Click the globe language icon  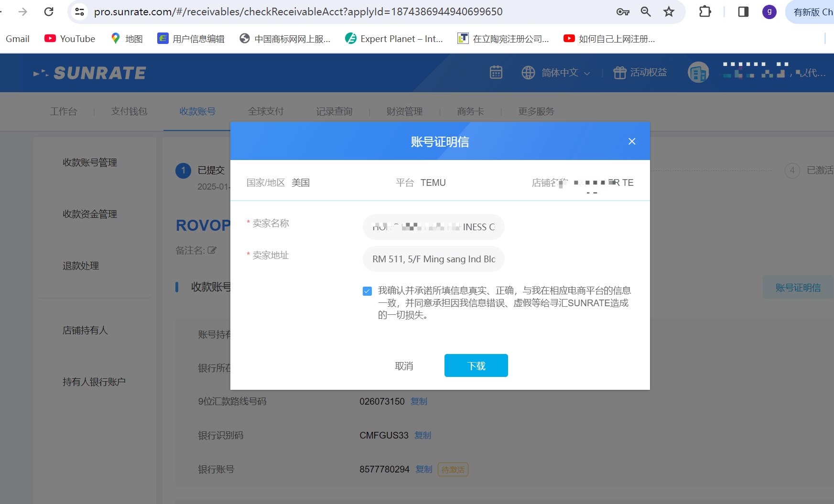(528, 73)
